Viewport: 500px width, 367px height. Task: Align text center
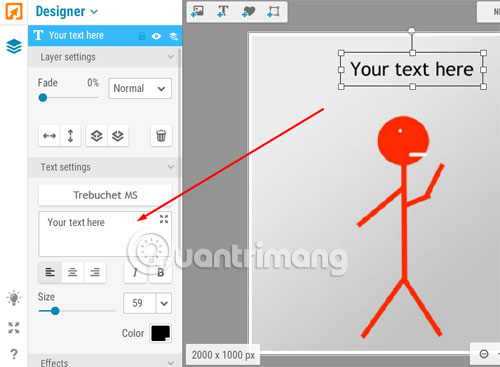pyautogui.click(x=72, y=272)
